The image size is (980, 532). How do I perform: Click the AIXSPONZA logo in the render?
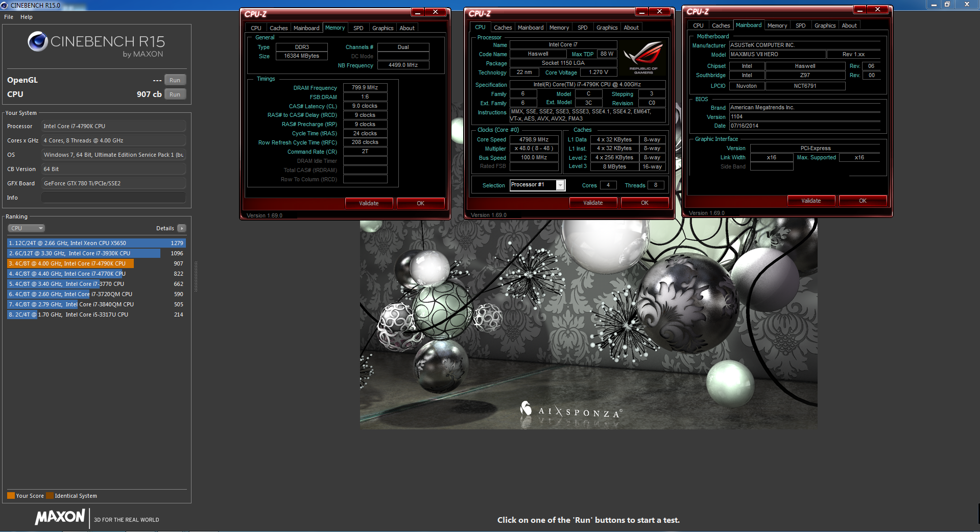pos(570,410)
